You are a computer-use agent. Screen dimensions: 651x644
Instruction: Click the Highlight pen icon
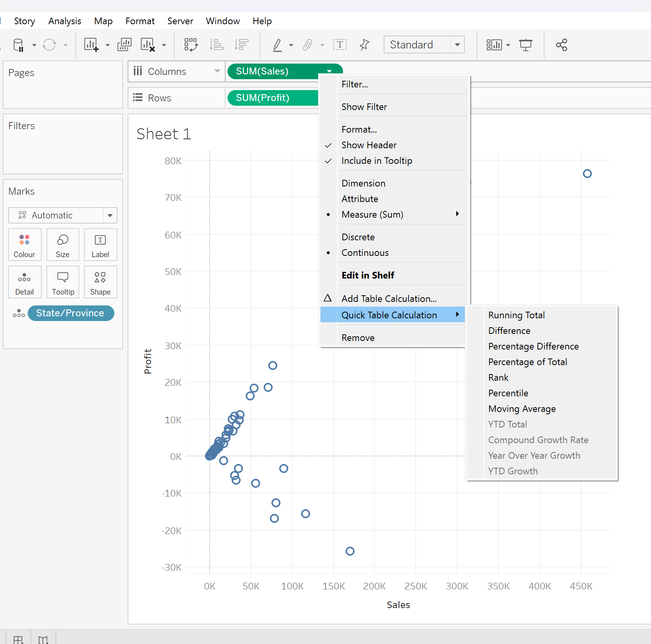click(277, 45)
